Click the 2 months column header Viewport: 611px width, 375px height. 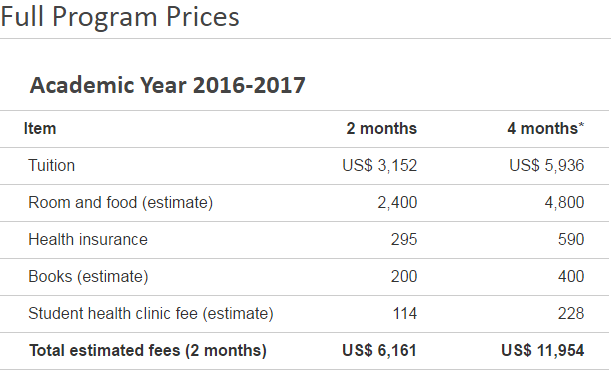tap(381, 129)
